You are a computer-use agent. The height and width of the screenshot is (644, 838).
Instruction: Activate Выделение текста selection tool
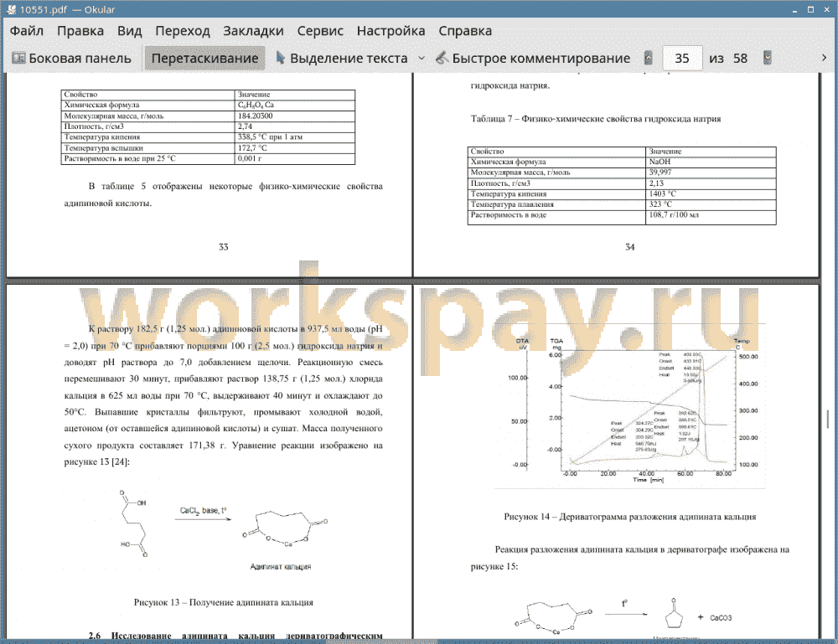[x=342, y=59]
